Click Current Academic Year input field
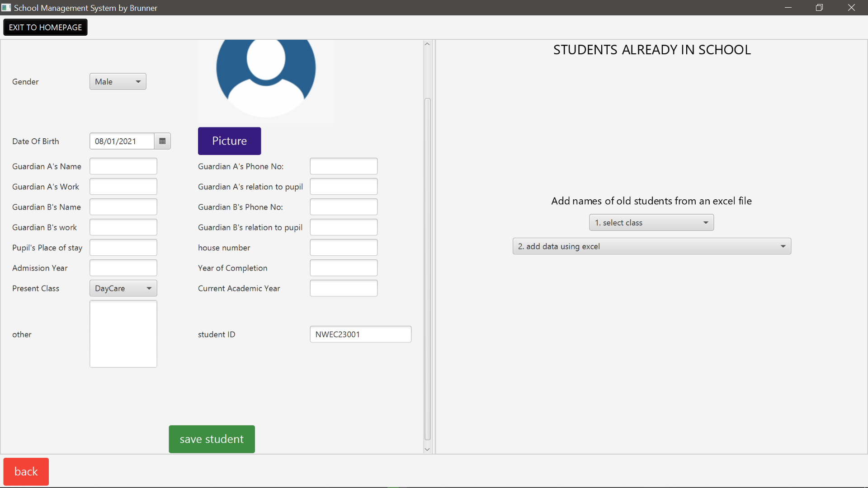This screenshot has height=488, width=868. [344, 288]
